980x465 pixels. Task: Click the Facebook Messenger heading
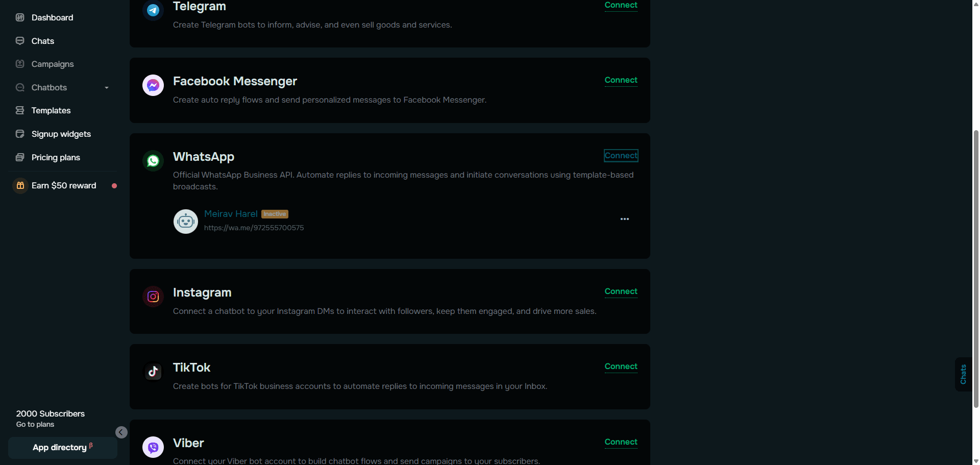point(235,81)
